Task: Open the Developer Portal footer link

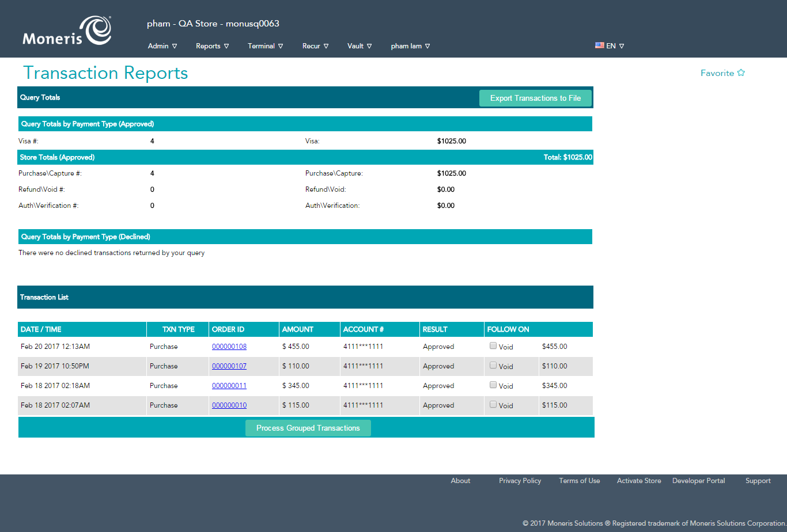Action: [698, 481]
